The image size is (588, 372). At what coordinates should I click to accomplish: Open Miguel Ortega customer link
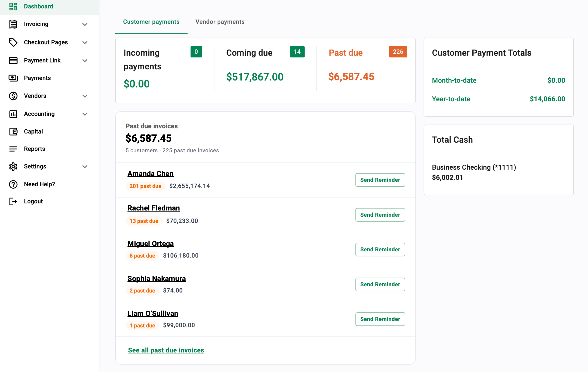[150, 244]
